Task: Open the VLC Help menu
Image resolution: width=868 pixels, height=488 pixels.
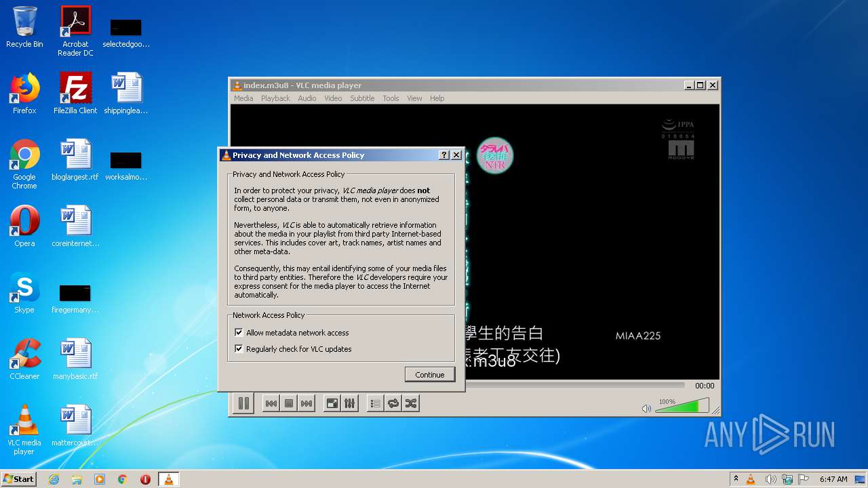Action: (x=437, y=98)
